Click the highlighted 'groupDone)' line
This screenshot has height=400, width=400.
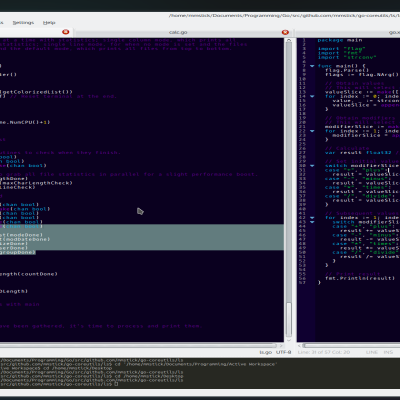click(18, 252)
